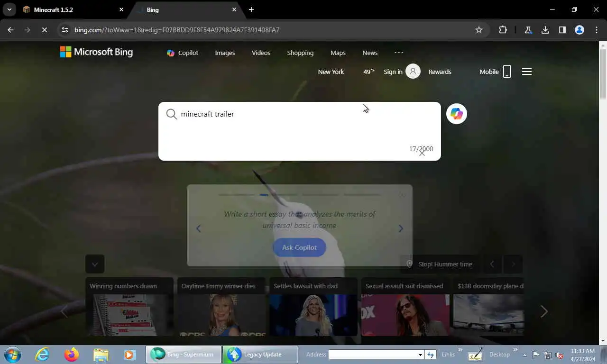Click the browser address bar URL
607x364 pixels.
pos(177,30)
